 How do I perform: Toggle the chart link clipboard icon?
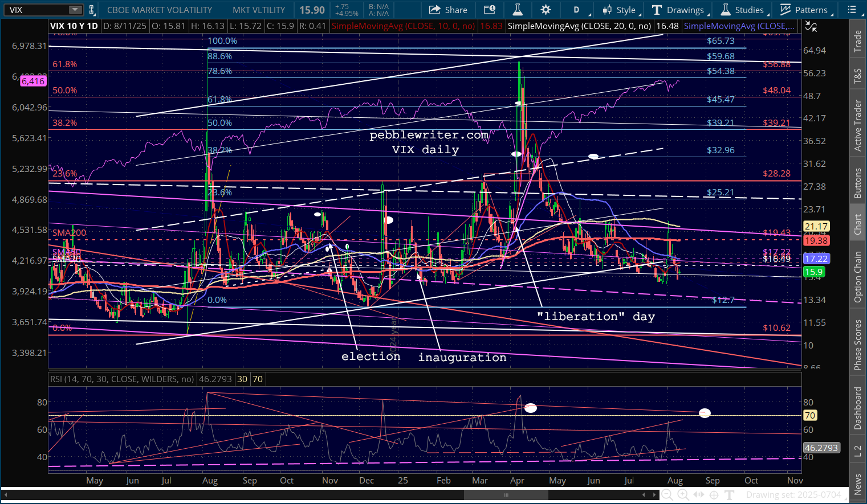(x=91, y=10)
